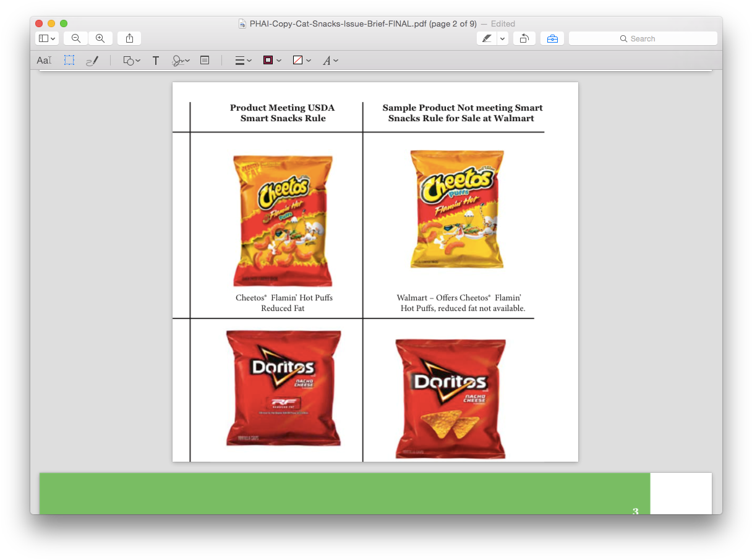Click inside the Search field
The image size is (752, 560).
pos(643,38)
